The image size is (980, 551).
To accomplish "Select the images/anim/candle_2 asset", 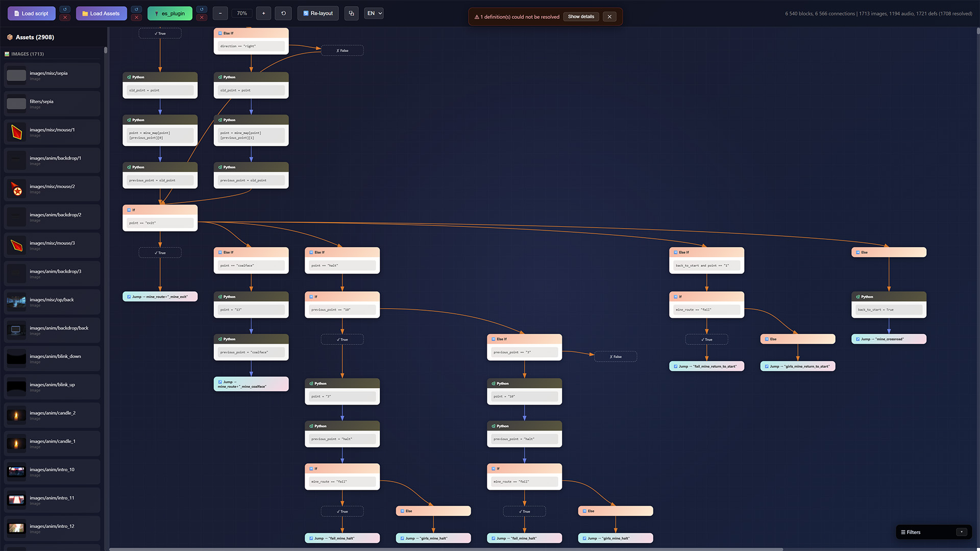I will [52, 415].
